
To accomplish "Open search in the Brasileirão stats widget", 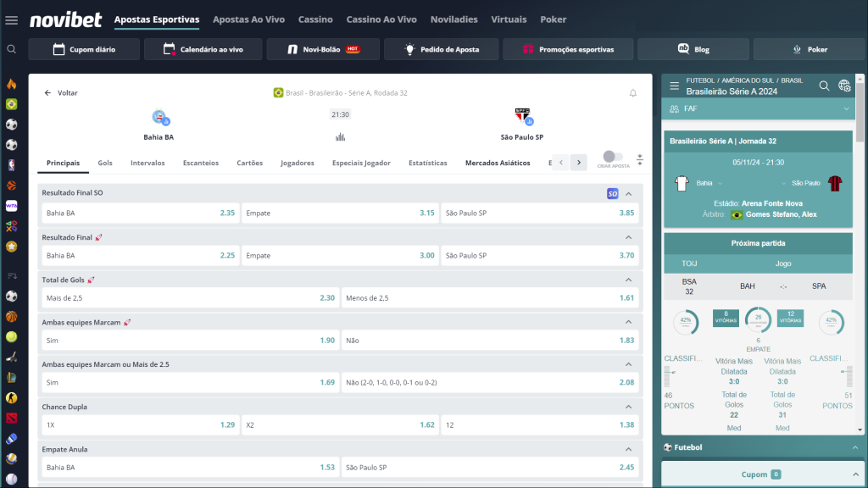I will click(x=824, y=86).
